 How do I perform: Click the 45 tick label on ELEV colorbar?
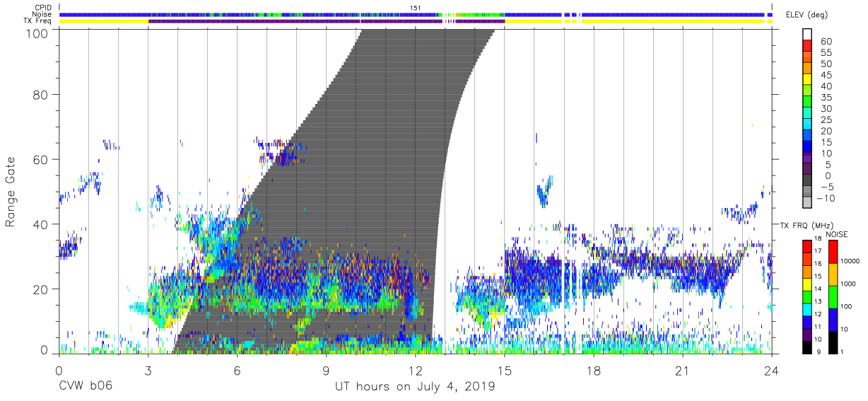[826, 76]
